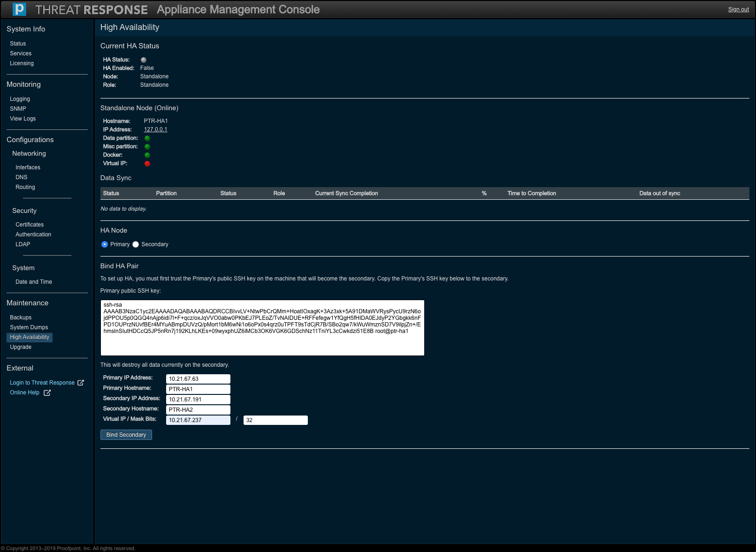Select the Secondary HA node radio button
The height and width of the screenshot is (552, 756).
tap(136, 244)
